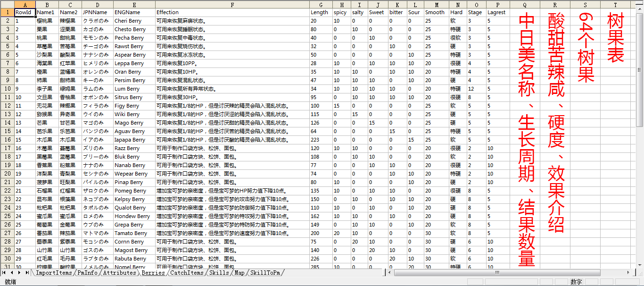
Task: Click the Stage header cell
Action: [x=476, y=12]
